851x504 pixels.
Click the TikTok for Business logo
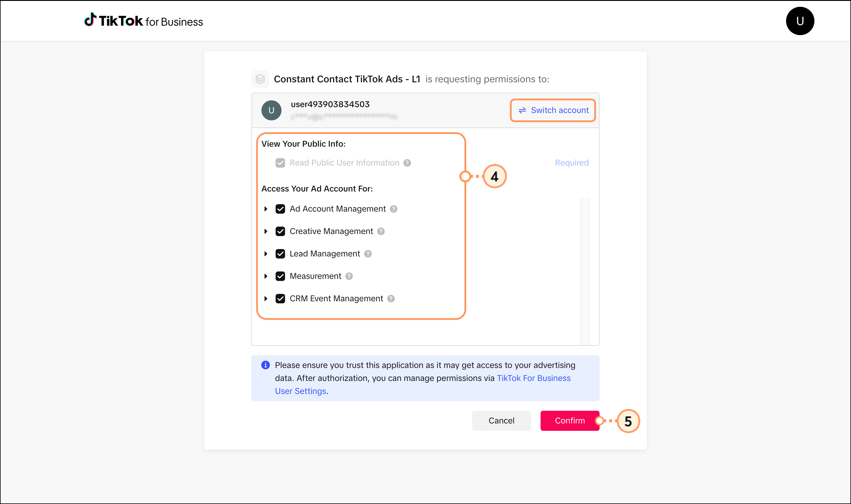pyautogui.click(x=143, y=21)
